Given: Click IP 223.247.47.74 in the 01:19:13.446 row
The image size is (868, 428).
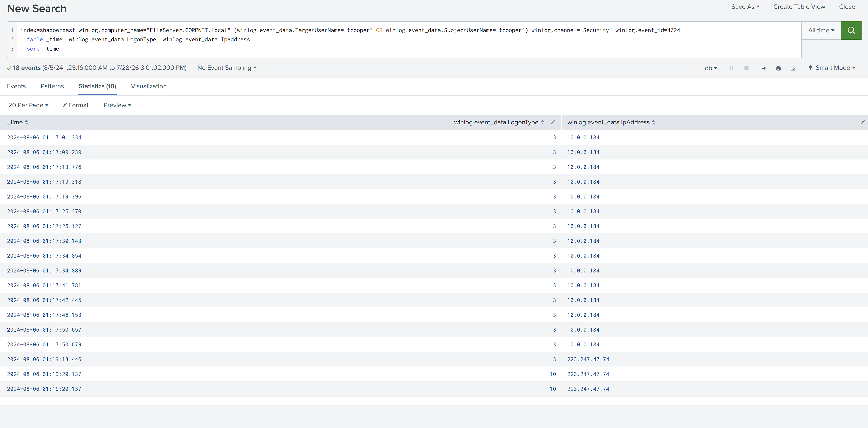Looking at the screenshot, I should [x=588, y=360].
